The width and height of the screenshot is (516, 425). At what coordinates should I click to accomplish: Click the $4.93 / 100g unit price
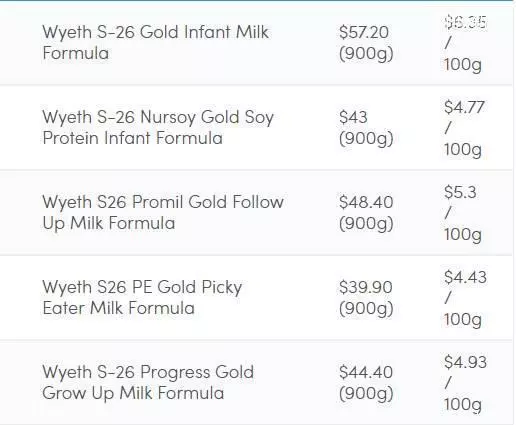tap(465, 383)
